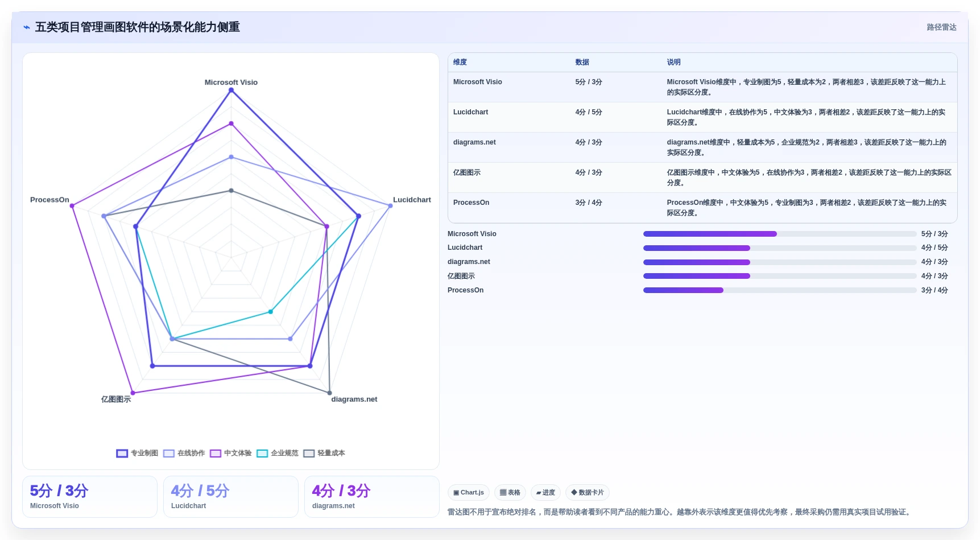Click the 亿图图示 table row name
This screenshot has width=980, height=540.
[x=467, y=172]
